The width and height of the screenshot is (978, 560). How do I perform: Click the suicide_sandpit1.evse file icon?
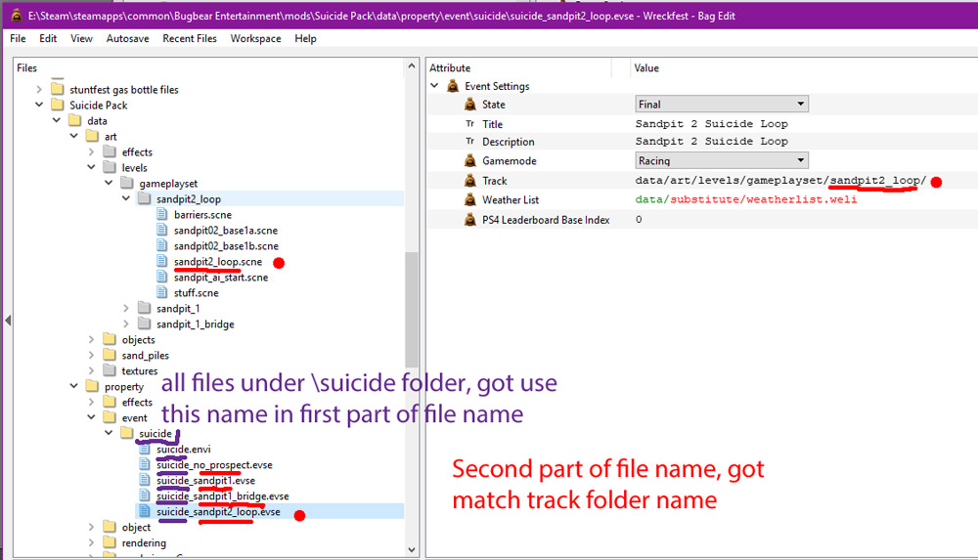tap(145, 480)
